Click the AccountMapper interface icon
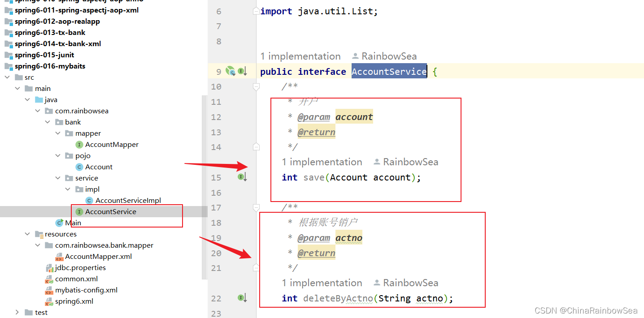This screenshot has width=644, height=318. 79,145
